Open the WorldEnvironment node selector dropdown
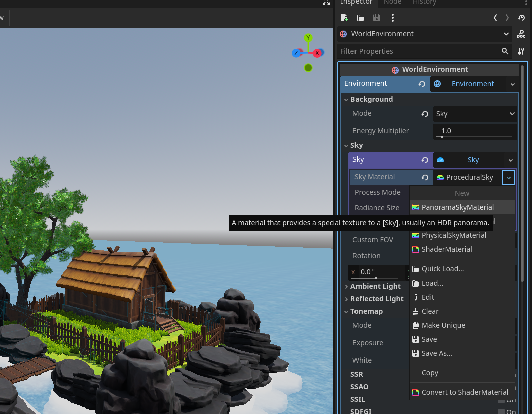532x414 pixels. click(x=506, y=34)
